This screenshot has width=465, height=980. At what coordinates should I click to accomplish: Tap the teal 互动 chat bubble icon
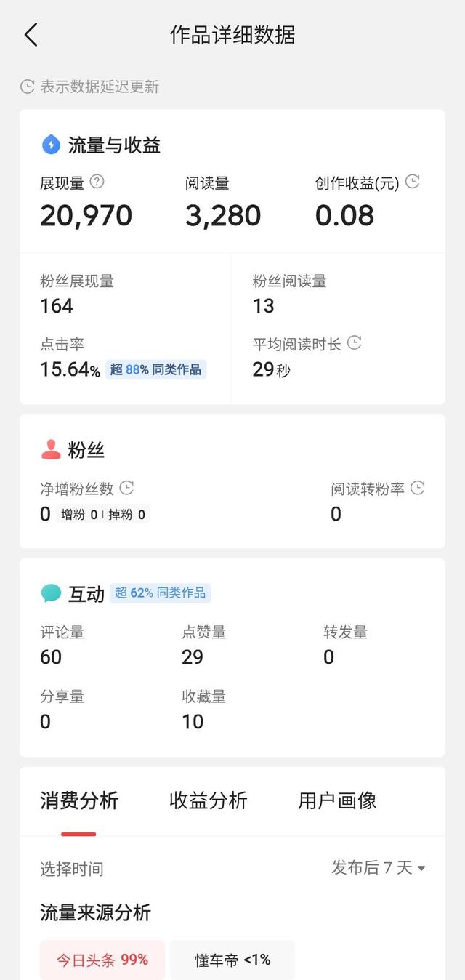(x=51, y=593)
